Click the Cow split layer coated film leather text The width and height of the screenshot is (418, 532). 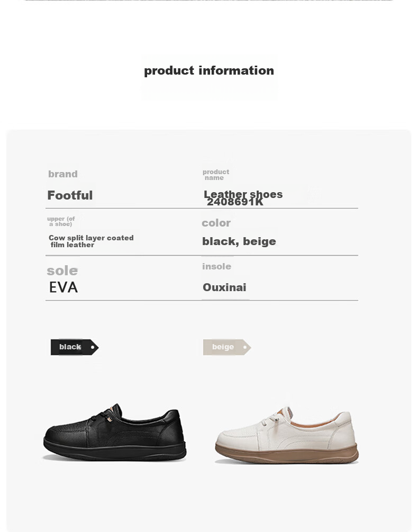pos(91,241)
